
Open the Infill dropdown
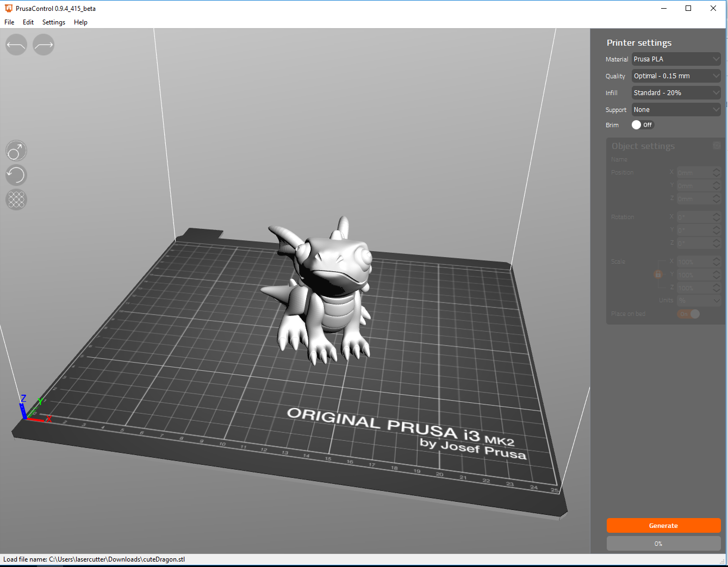pyautogui.click(x=676, y=92)
